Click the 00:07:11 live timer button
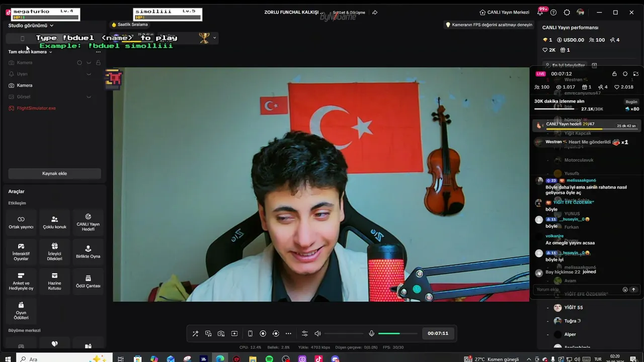The width and height of the screenshot is (644, 362). click(438, 333)
